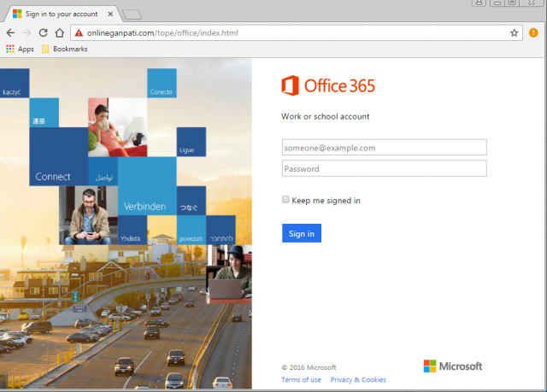
Task: Click the forward navigation arrow
Action: [x=26, y=33]
